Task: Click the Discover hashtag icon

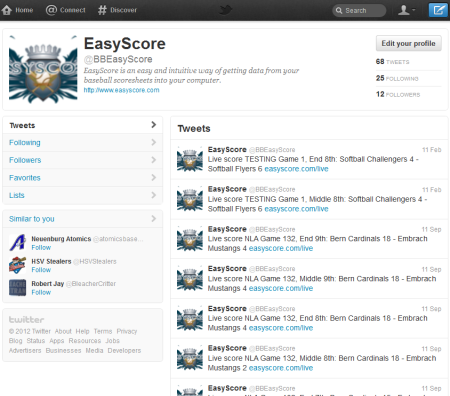Action: click(102, 10)
